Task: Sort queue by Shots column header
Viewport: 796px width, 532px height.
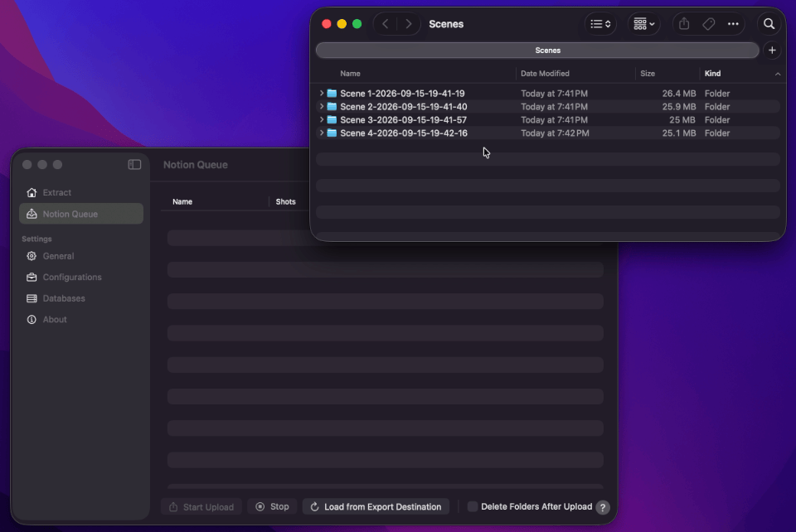Action: tap(285, 202)
